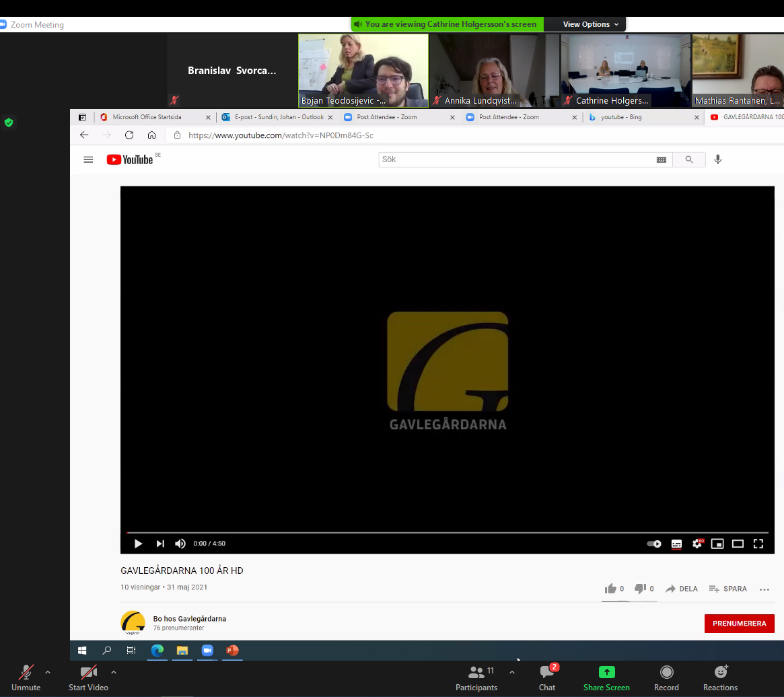This screenshot has height=697, width=784.
Task: Unmute the microphone in Zoom
Action: coord(26,678)
